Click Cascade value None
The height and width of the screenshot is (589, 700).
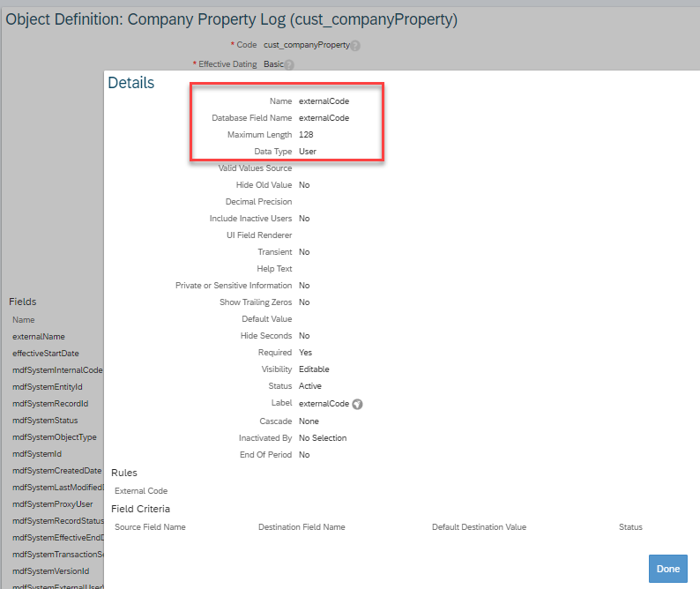pos(309,421)
